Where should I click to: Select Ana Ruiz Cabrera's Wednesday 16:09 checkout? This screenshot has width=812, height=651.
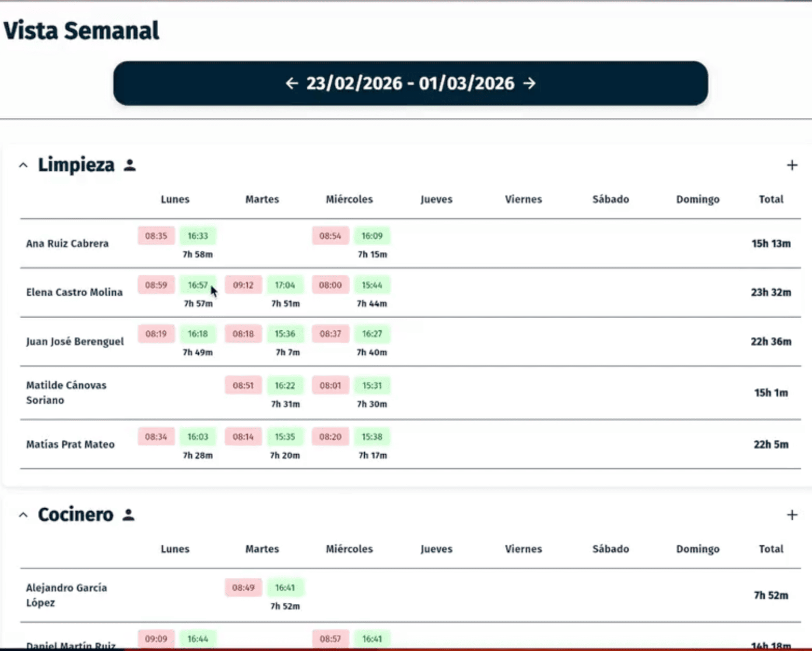(372, 236)
